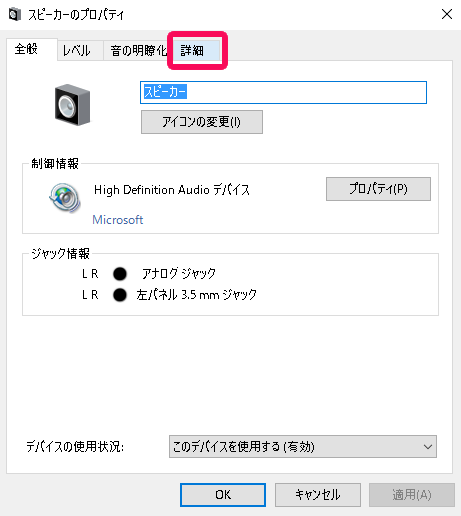Click the キャンセル button

[x=318, y=495]
